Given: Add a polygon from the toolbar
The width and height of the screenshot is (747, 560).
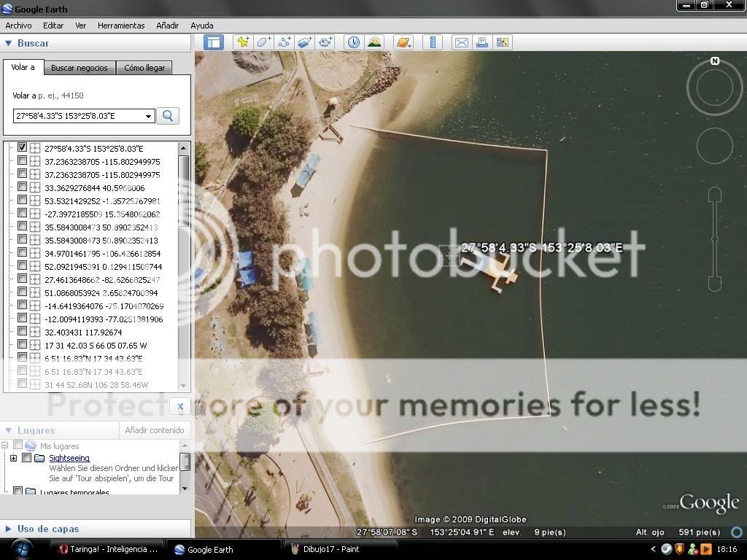Looking at the screenshot, I should [263, 42].
